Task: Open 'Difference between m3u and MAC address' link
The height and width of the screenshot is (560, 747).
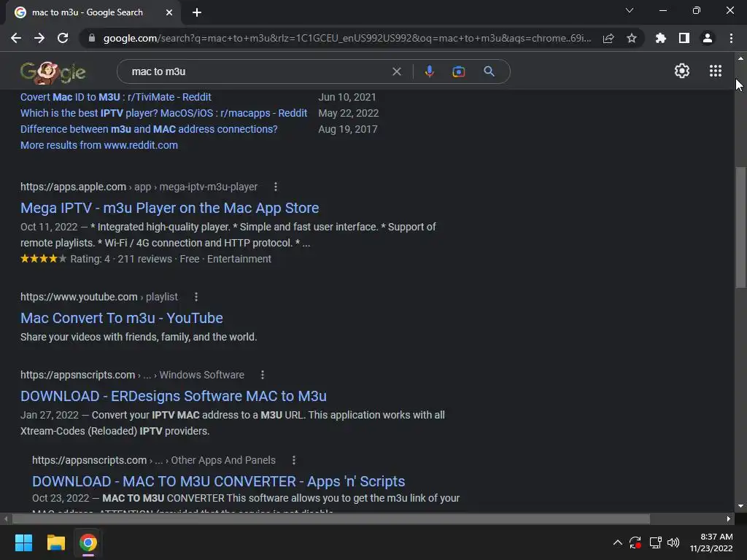Action: click(x=149, y=129)
